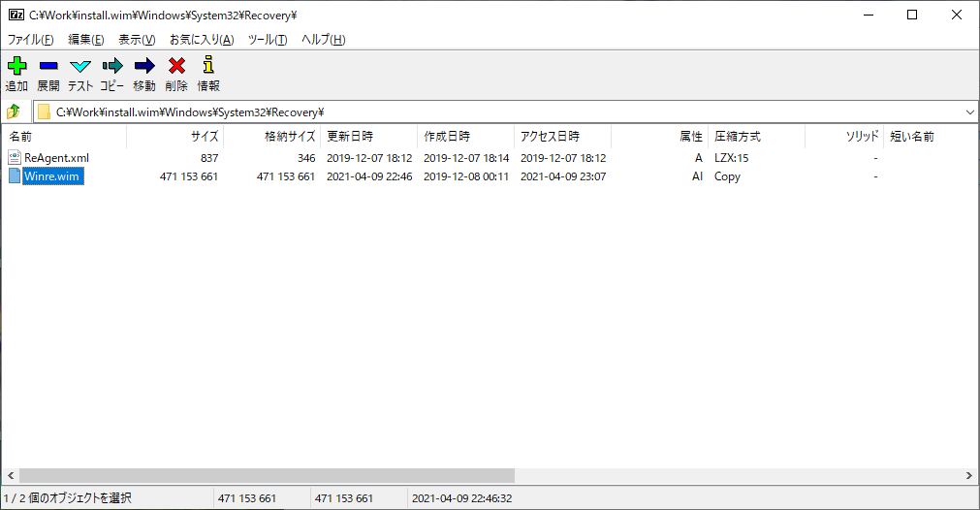Click Winre.wim created date 2019-12-08 00:11
The image size is (980, 510).
click(466, 176)
